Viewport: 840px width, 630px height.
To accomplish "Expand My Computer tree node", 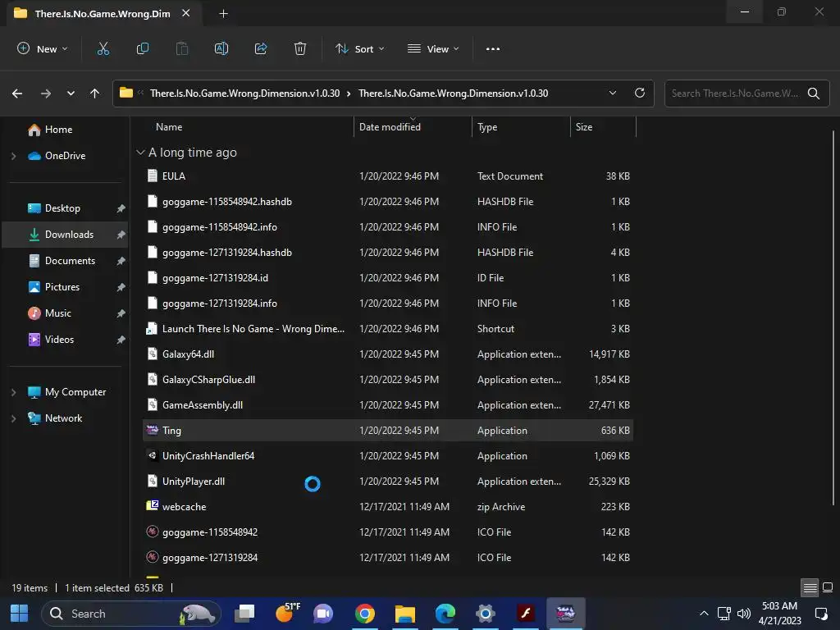I will [x=13, y=392].
